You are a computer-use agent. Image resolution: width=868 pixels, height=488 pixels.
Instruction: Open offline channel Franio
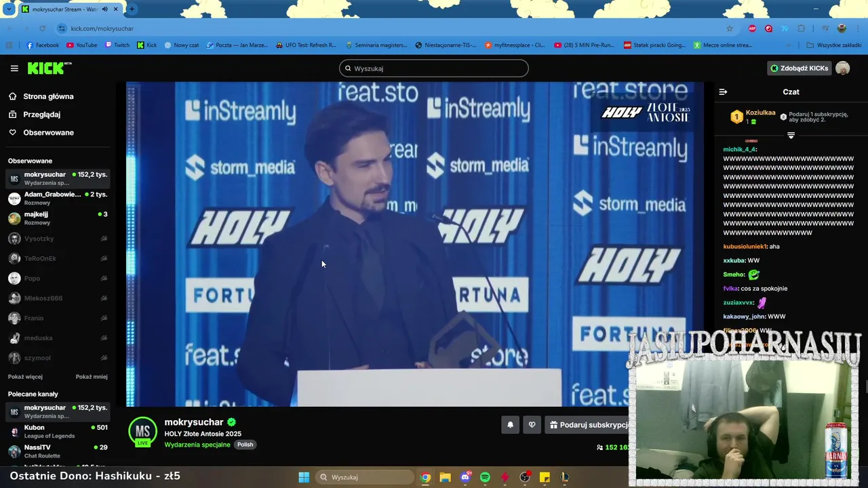tap(58, 318)
